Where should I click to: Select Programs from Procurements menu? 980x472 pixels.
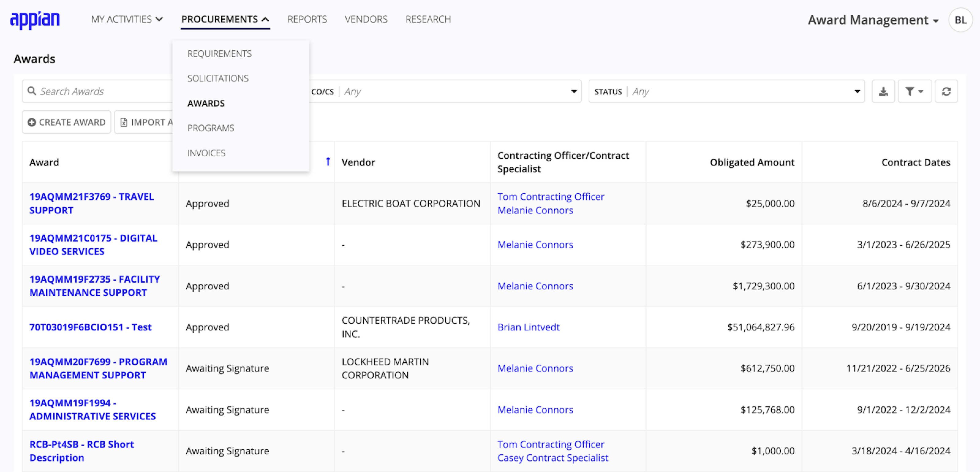point(211,128)
